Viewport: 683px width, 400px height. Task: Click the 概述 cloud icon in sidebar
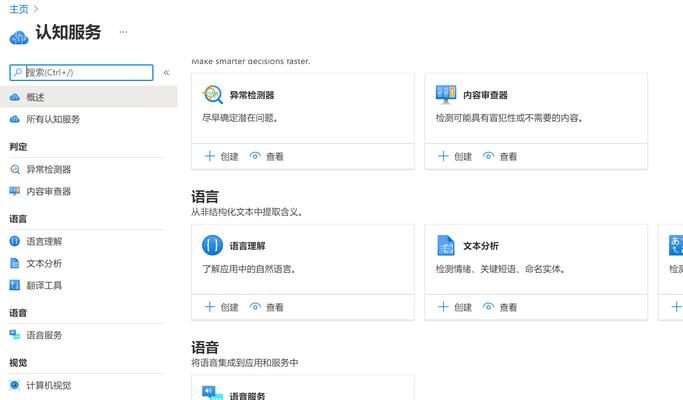[x=15, y=97]
